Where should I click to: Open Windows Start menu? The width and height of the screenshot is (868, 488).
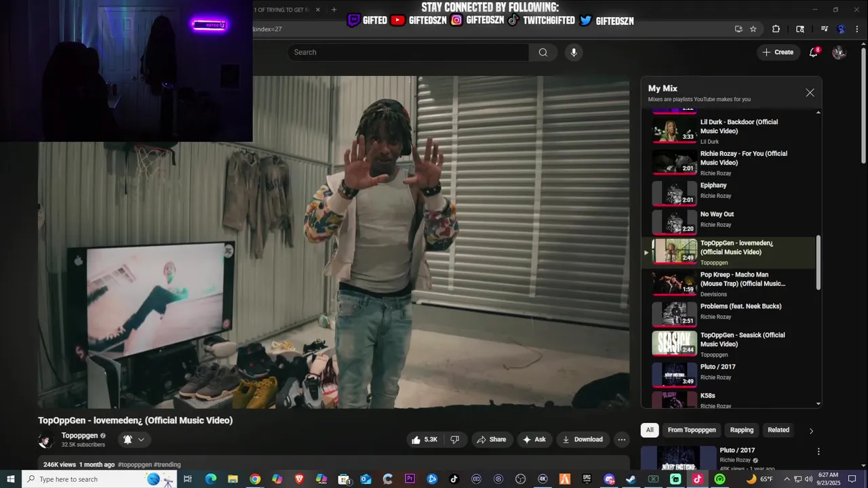(11, 479)
